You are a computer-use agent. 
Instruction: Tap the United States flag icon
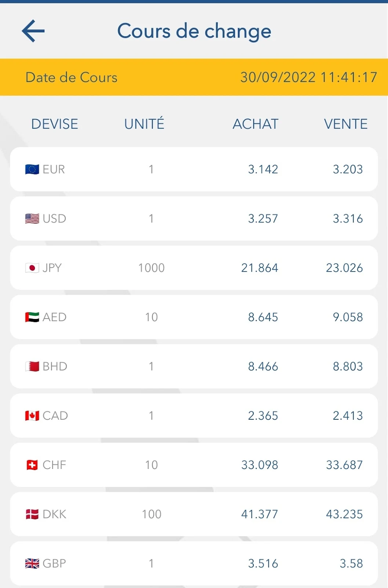pyautogui.click(x=32, y=219)
